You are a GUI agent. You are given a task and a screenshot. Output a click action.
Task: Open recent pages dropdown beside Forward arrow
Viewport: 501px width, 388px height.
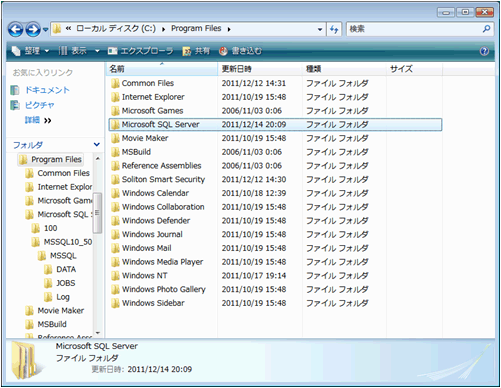(45, 30)
